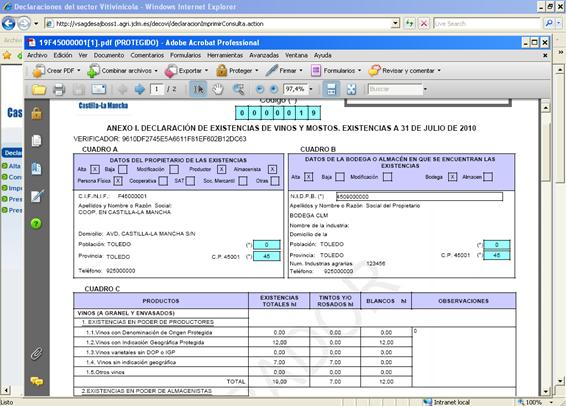Click the page number input field

tap(156, 89)
